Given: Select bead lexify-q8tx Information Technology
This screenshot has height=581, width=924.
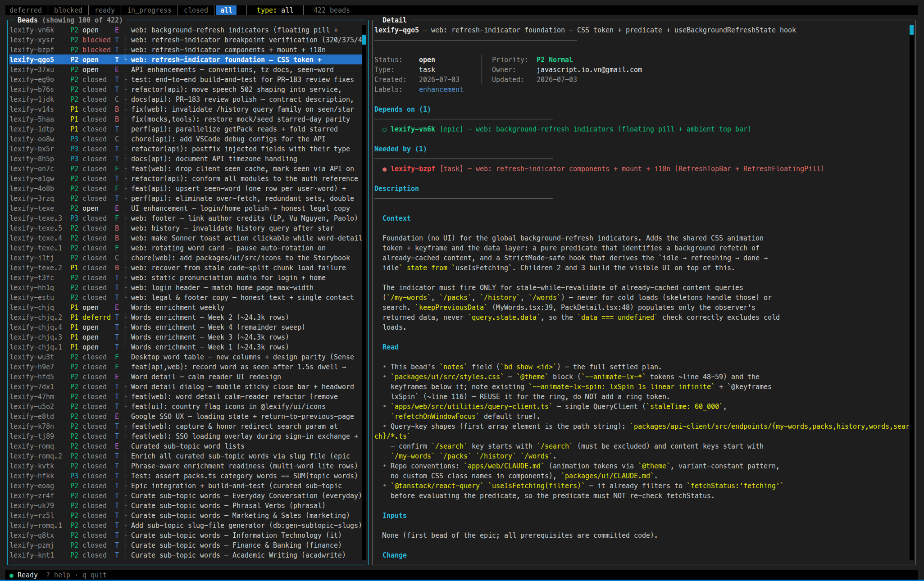Looking at the screenshot, I should (x=186, y=535).
